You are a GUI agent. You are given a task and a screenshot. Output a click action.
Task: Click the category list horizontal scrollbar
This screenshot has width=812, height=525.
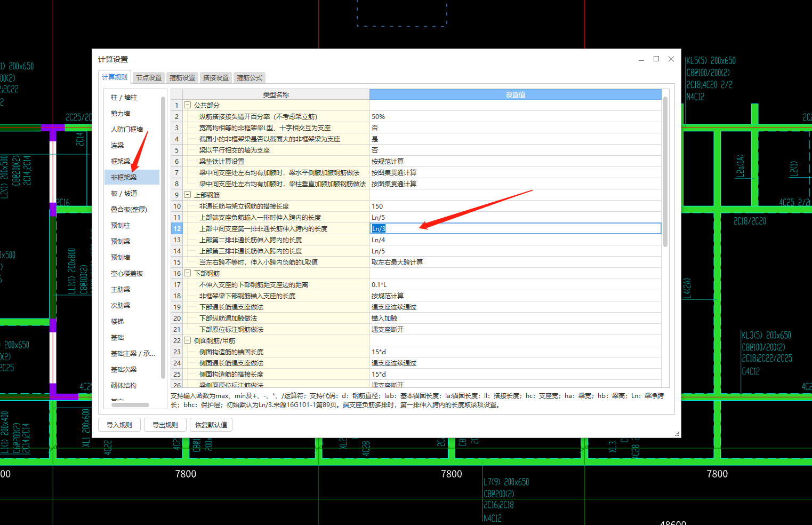click(131, 405)
